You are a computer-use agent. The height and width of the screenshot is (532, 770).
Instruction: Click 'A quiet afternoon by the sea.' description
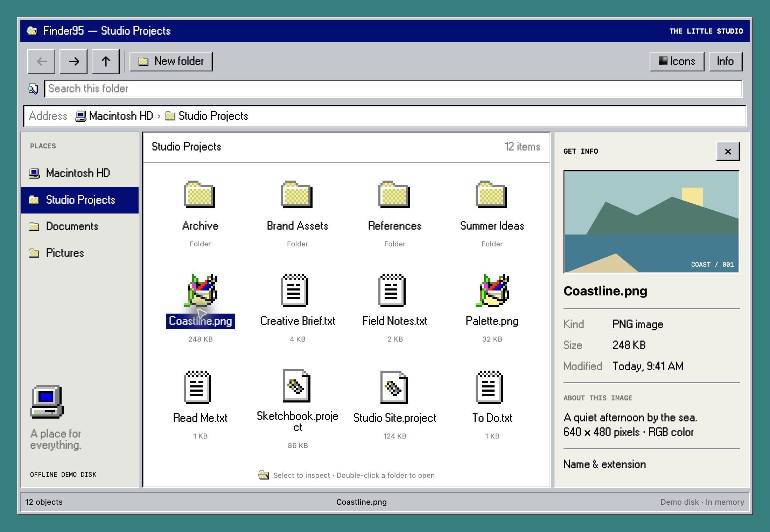point(630,418)
